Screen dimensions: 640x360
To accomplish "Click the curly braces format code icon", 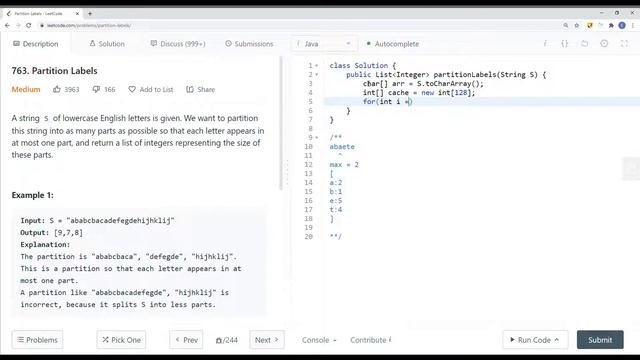I will tap(564, 43).
